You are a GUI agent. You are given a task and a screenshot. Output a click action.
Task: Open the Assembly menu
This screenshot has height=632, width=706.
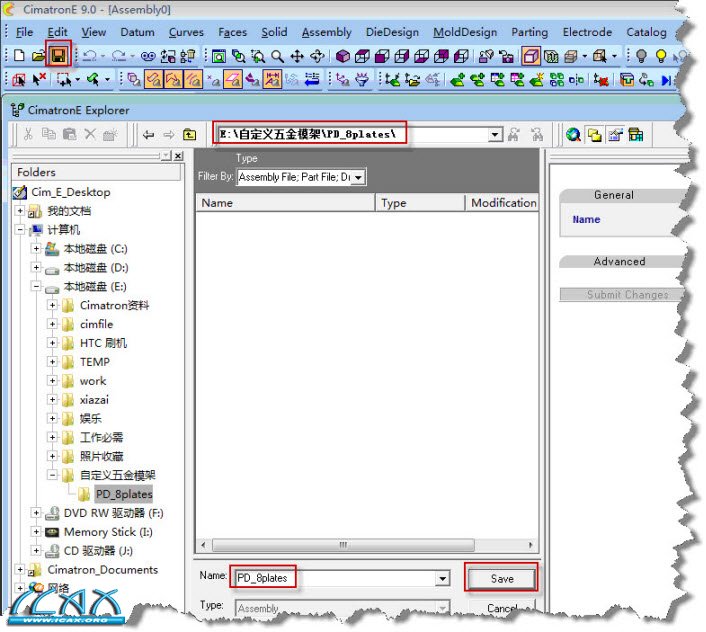pyautogui.click(x=326, y=32)
